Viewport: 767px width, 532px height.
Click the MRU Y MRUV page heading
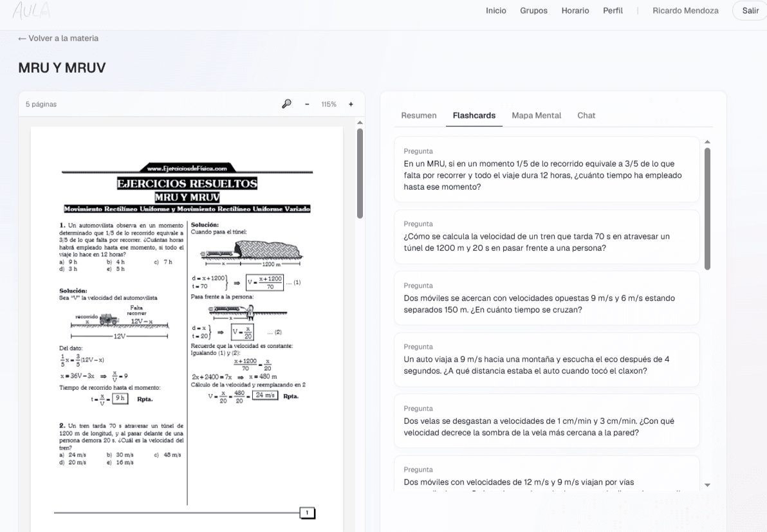click(x=62, y=68)
